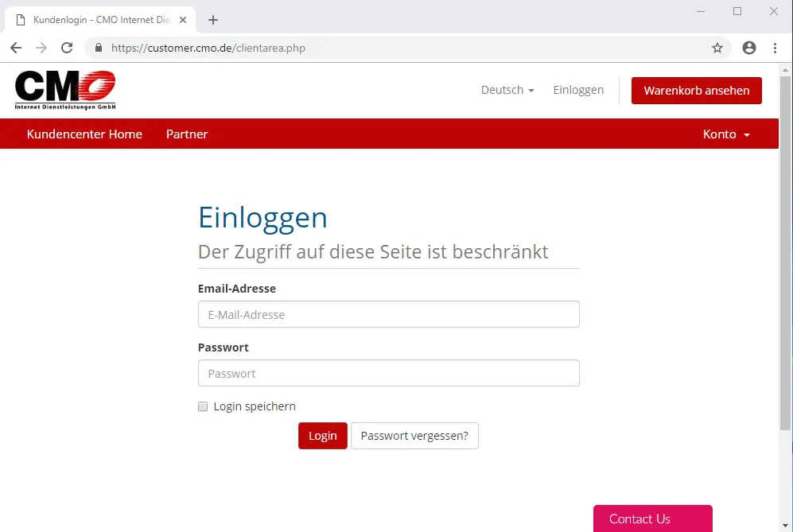Maximize the browser window
Viewport: 793px width, 532px height.
coord(737,11)
